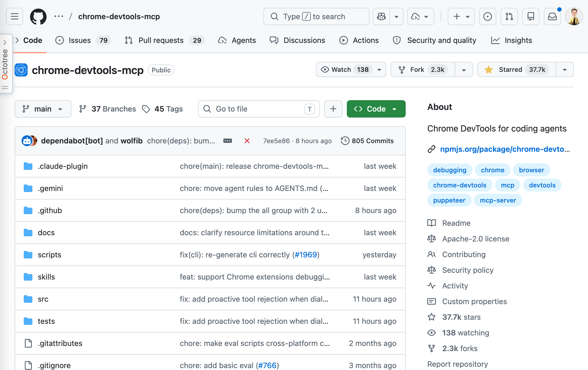Open the Discussions tab
The height and width of the screenshot is (370, 588).
point(297,40)
